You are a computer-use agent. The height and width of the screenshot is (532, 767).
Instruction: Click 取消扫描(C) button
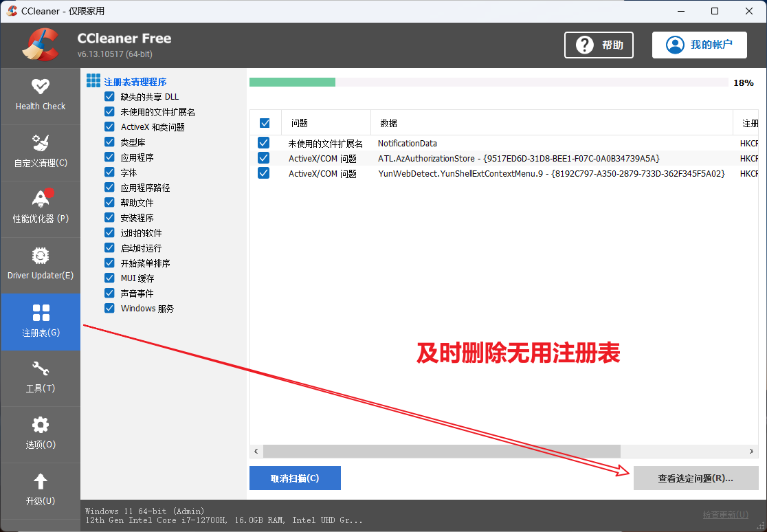(x=295, y=478)
